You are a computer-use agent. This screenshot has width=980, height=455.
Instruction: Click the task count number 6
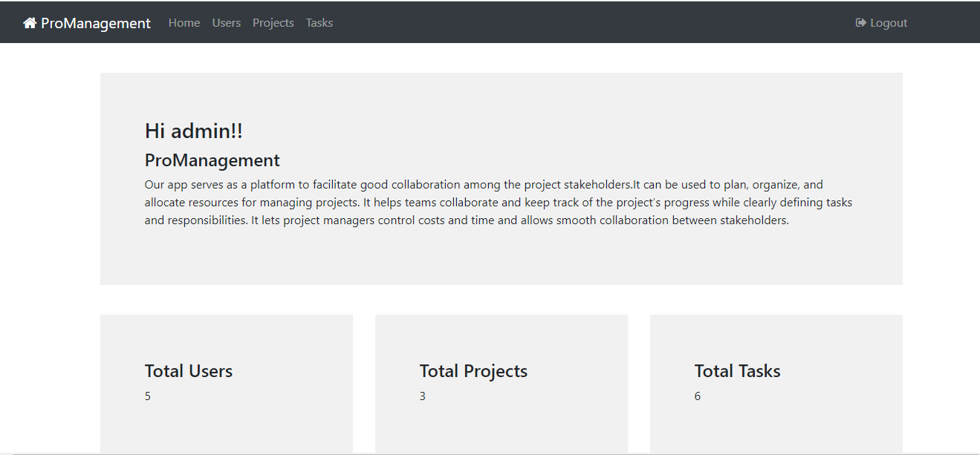[x=697, y=396]
